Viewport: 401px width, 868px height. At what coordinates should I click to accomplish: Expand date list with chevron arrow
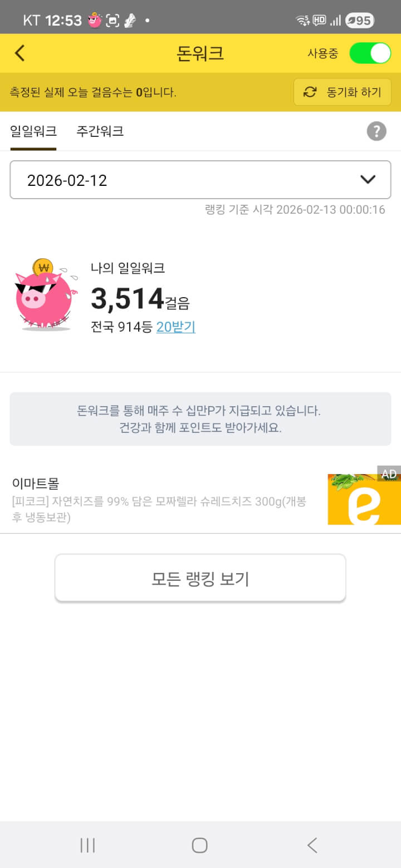point(368,179)
